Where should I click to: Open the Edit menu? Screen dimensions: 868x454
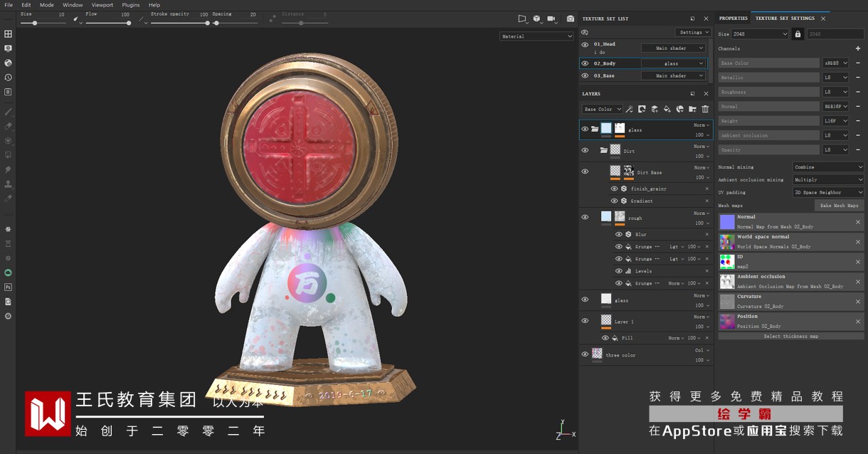[26, 5]
